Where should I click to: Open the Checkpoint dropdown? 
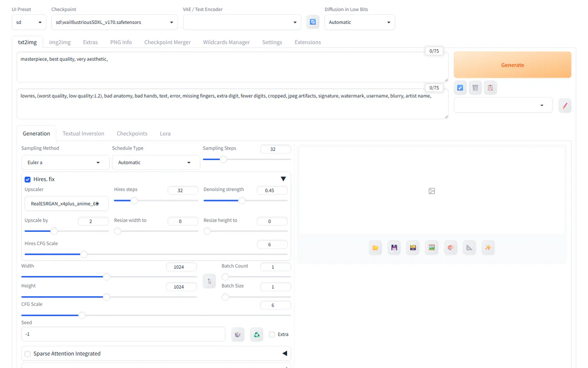114,22
